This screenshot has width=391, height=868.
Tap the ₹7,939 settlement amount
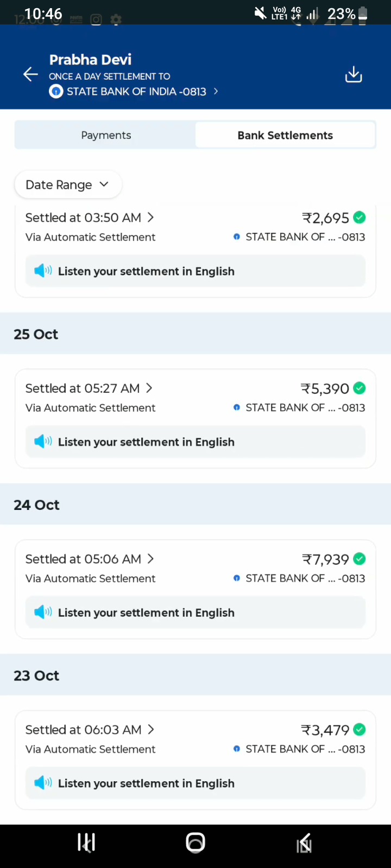[x=325, y=559]
